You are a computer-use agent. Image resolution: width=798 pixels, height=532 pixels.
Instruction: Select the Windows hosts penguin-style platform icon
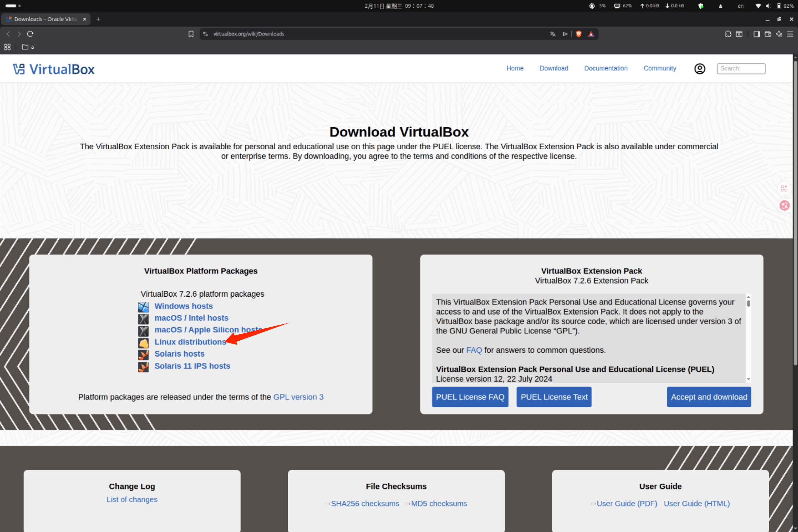(143, 307)
